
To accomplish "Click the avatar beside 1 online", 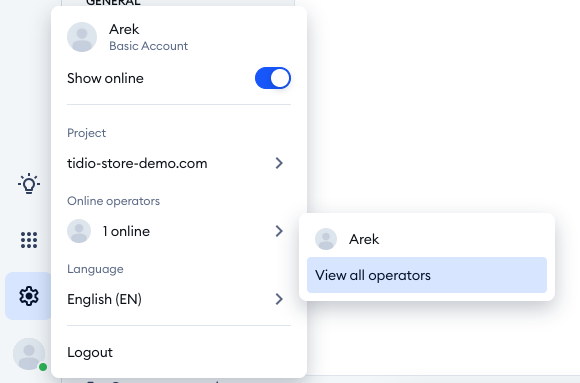I will 79,231.
